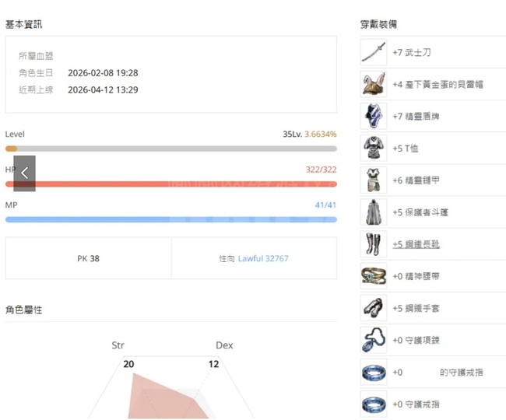
Task: Select the 貝雷帽 beret hat icon
Action: [x=374, y=84]
